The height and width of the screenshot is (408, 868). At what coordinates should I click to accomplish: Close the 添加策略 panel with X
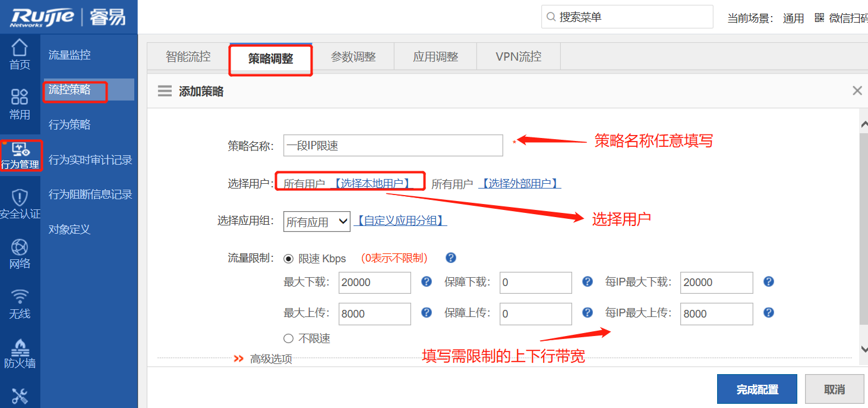click(x=857, y=90)
